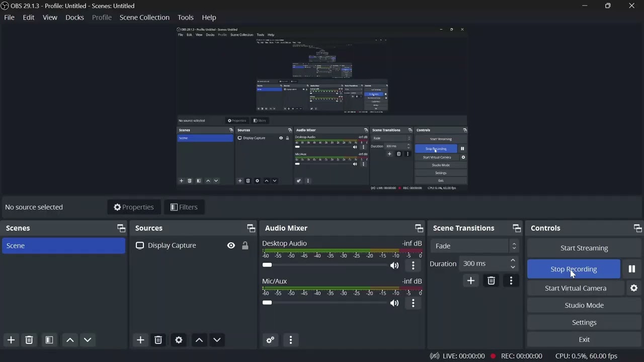This screenshot has width=644, height=362.
Task: Open the Docks menu
Action: [74, 18]
